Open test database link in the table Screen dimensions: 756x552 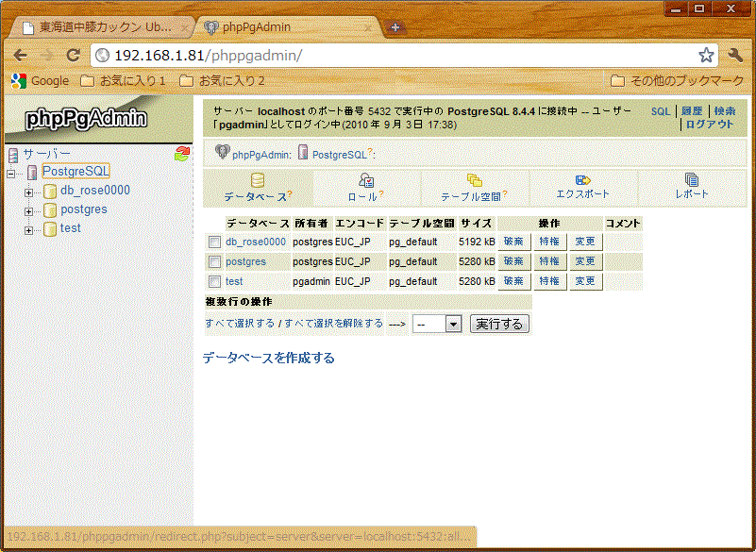(234, 281)
